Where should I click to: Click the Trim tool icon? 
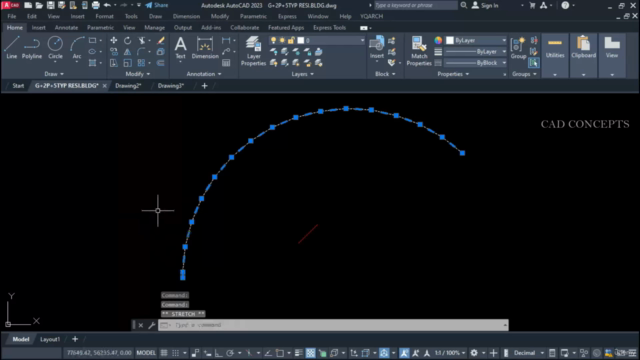click(x=142, y=40)
